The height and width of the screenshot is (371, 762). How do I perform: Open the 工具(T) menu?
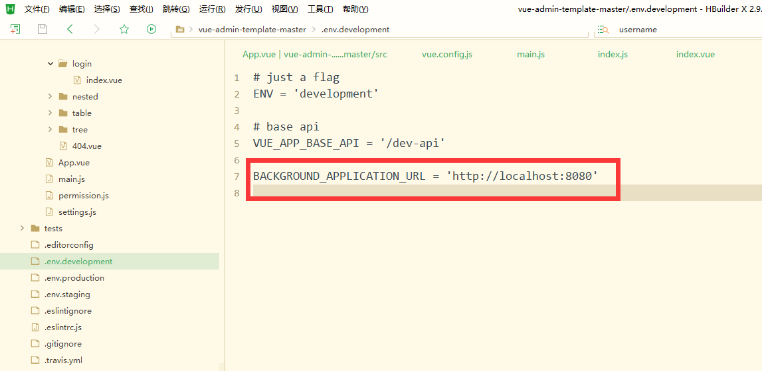320,9
